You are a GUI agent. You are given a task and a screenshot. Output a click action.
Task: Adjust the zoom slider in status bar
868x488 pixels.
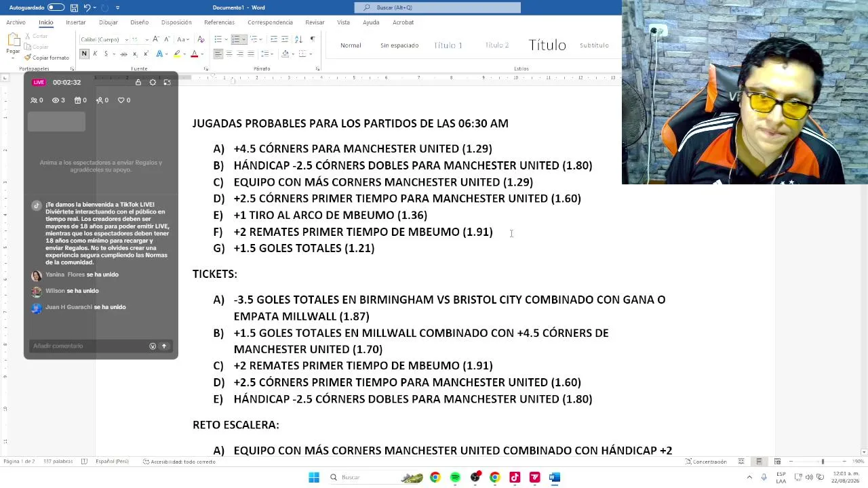coord(823,462)
